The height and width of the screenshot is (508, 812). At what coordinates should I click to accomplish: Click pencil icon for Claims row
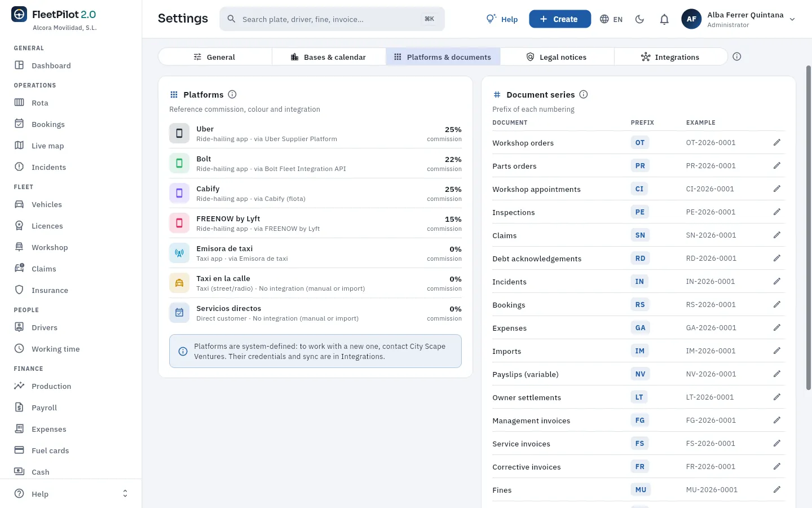click(776, 235)
